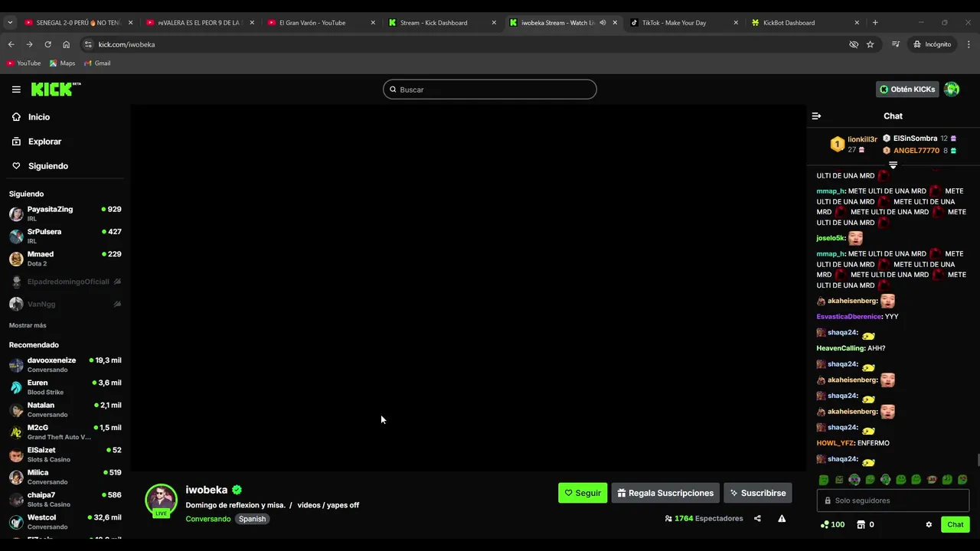
Task: Open the YouTube bookmark
Action: click(x=24, y=64)
